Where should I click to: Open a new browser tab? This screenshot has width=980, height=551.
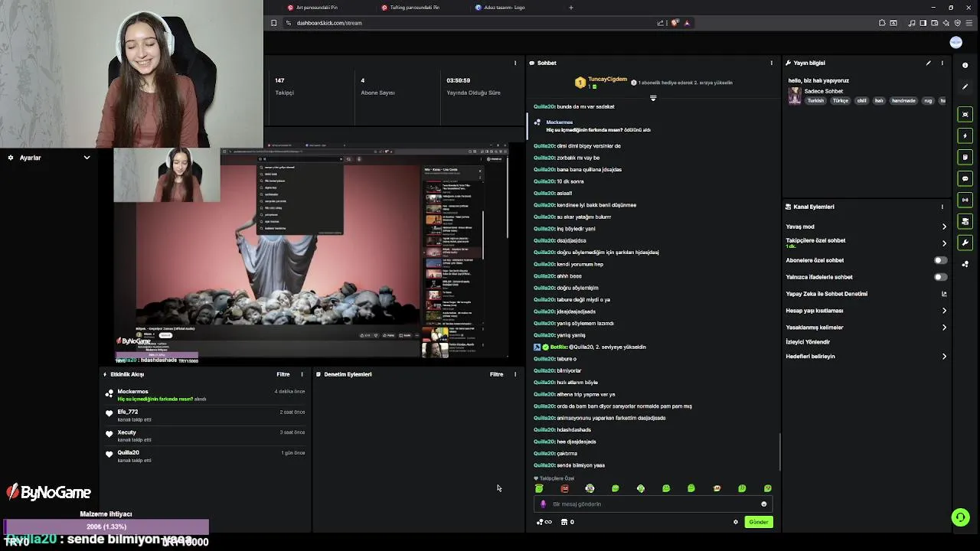570,8
